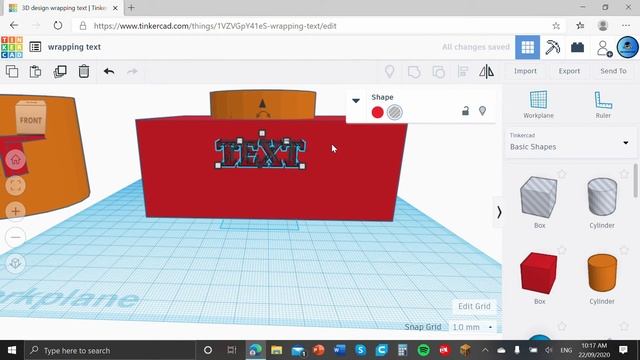Screen dimensions: 640x360
Task: Click the TEXT object on red box
Action: click(x=260, y=153)
